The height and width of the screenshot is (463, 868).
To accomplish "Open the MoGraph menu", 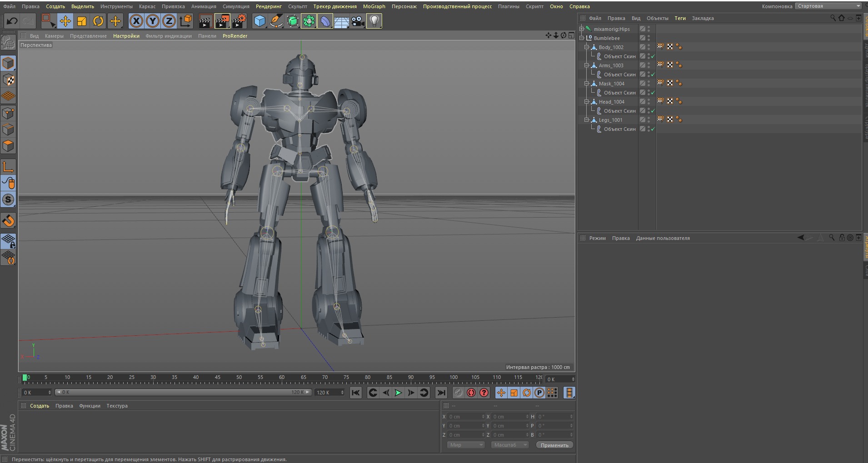I will (x=374, y=6).
